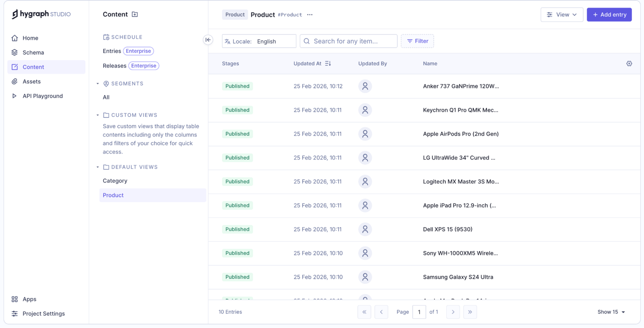
Task: Navigate to Home using the sidebar icon
Action: pyautogui.click(x=30, y=38)
